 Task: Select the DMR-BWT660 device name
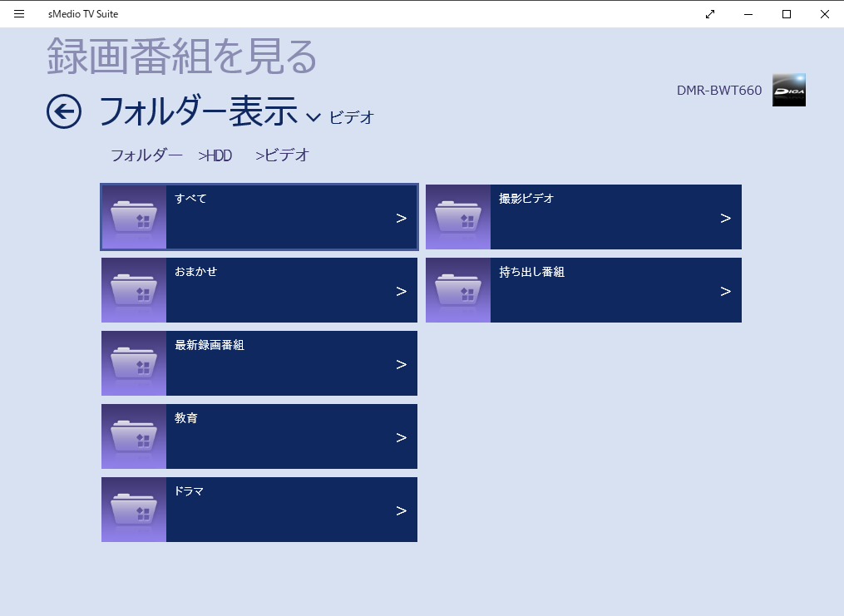click(719, 91)
